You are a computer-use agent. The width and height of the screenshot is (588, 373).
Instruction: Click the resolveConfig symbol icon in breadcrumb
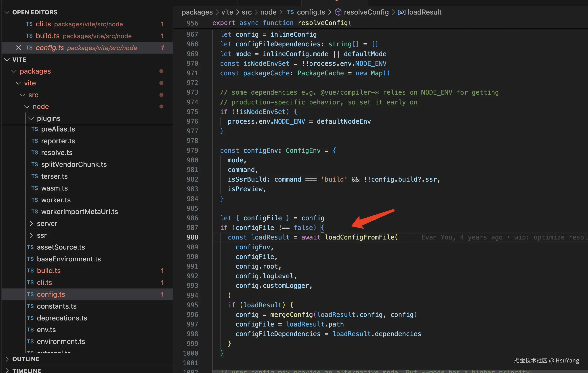coord(338,12)
